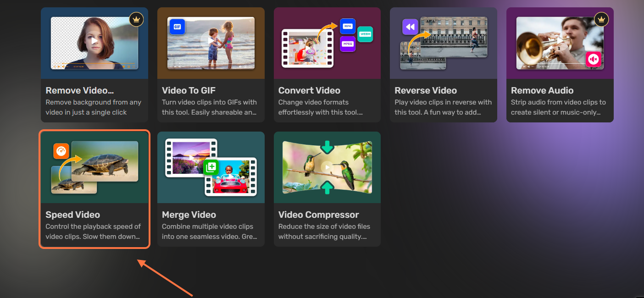The height and width of the screenshot is (298, 644).
Task: Select the Remove Video… tool title
Action: tap(79, 90)
